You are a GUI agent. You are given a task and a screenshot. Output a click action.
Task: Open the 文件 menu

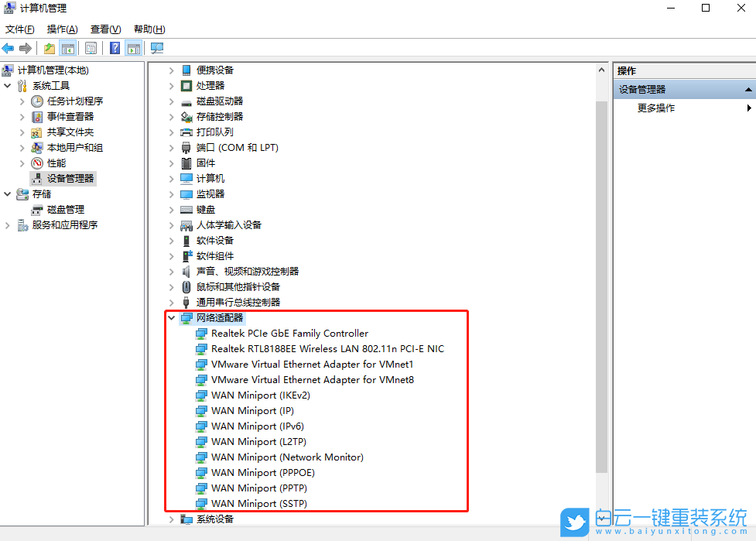(19, 29)
